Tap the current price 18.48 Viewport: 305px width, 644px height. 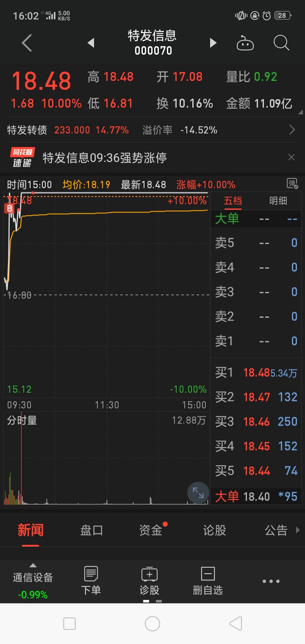[x=42, y=81]
